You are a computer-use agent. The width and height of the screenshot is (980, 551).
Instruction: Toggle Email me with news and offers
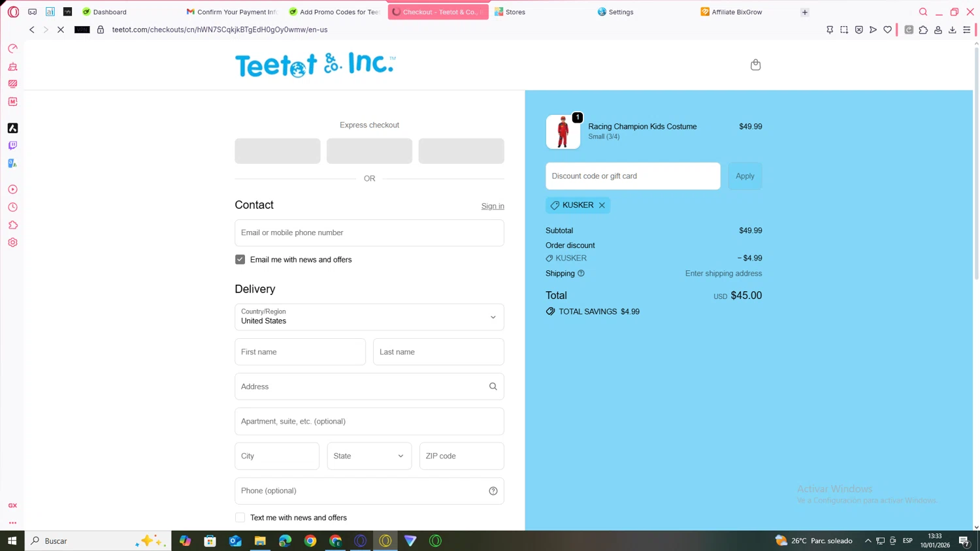(240, 259)
